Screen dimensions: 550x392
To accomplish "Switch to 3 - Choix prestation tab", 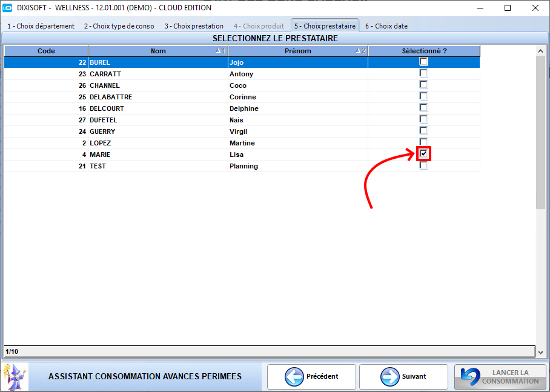I will click(x=194, y=26).
